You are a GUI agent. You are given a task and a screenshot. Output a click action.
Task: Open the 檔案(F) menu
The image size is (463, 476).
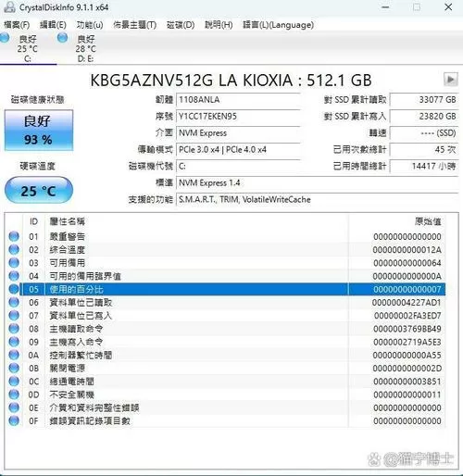click(x=17, y=25)
